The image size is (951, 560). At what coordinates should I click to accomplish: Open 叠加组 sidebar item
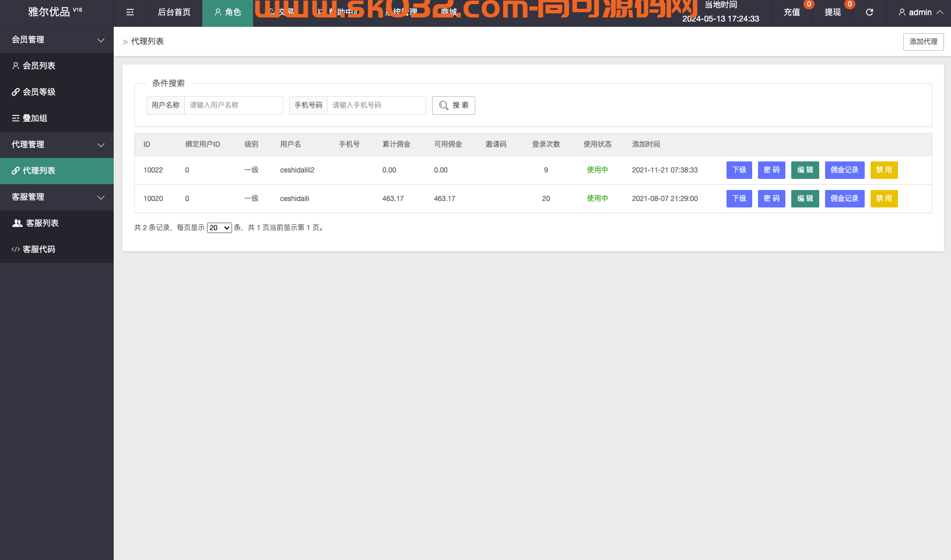click(x=57, y=118)
